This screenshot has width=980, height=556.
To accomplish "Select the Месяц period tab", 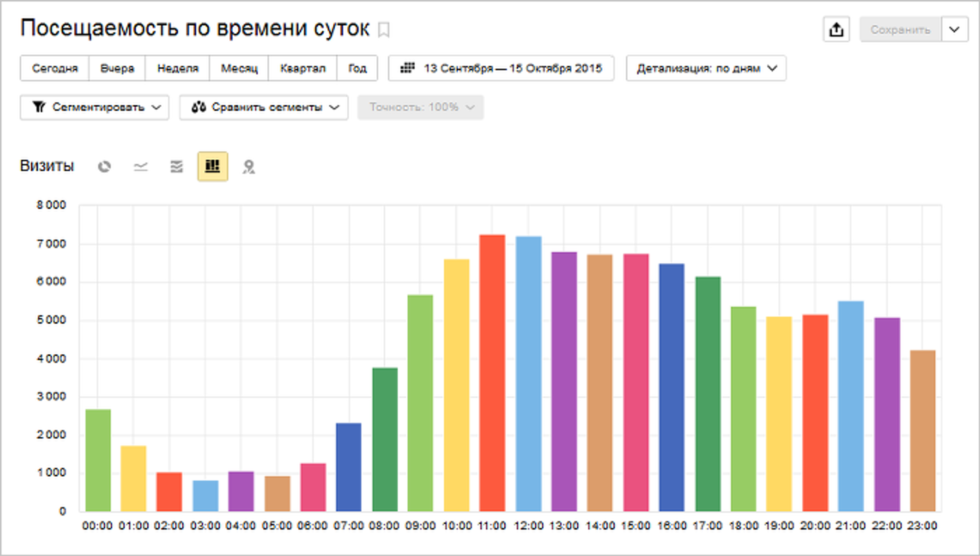I will click(x=239, y=68).
